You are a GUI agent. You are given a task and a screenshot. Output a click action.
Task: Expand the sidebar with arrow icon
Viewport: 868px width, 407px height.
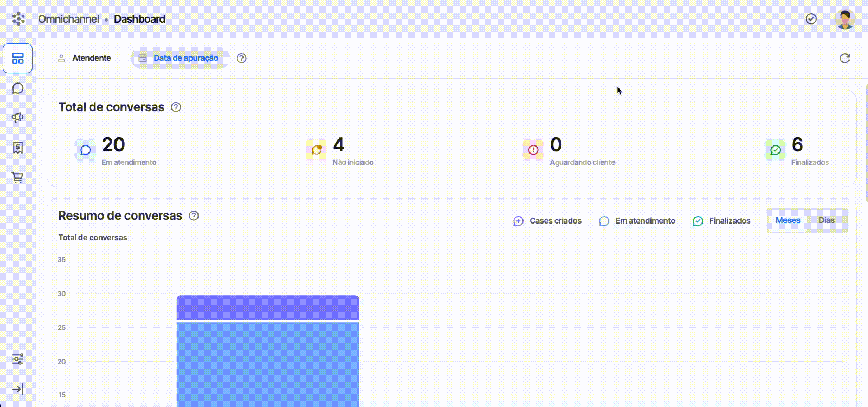(x=18, y=389)
